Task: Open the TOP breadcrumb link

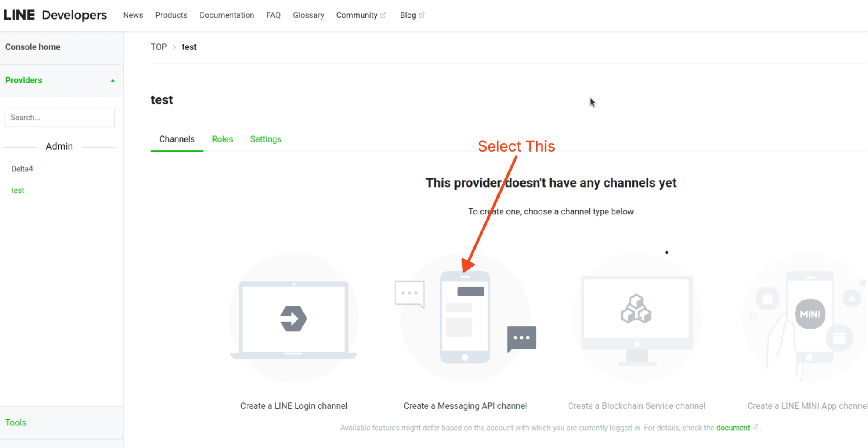Action: pos(159,47)
